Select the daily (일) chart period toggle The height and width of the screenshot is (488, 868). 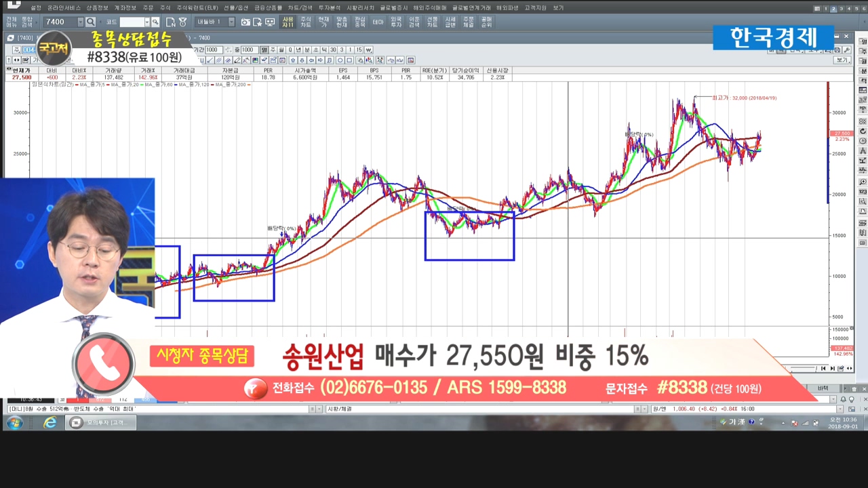[x=264, y=49]
